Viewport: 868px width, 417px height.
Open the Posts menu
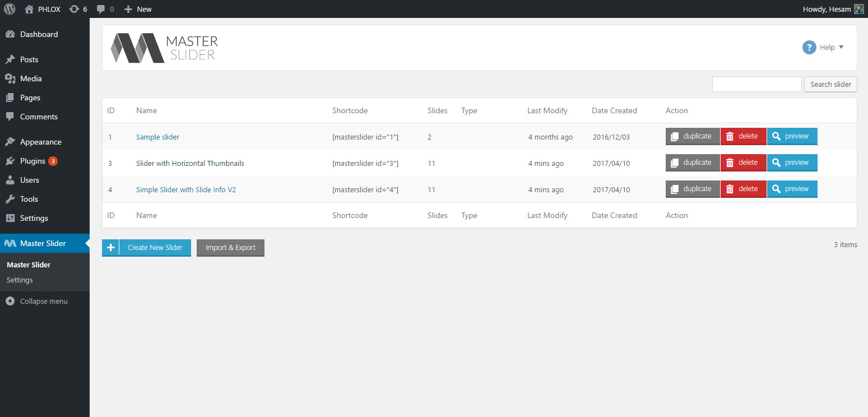coord(45,59)
